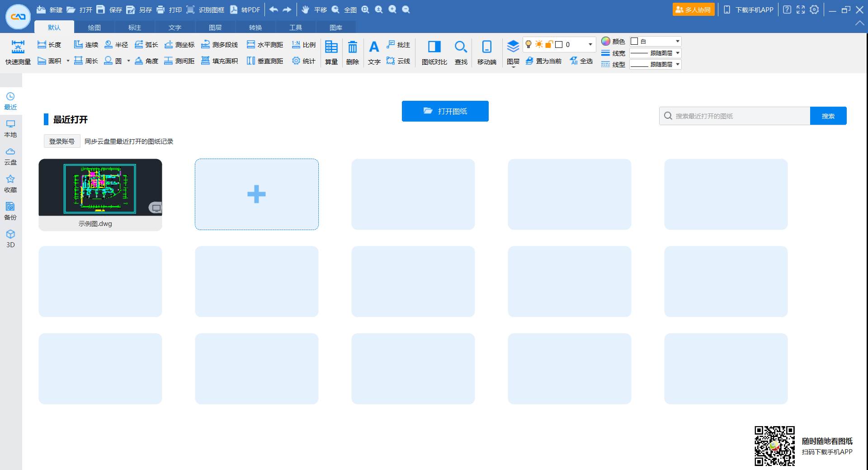The width and height of the screenshot is (868, 470).
Task: Click 全选 select all
Action: 581,61
